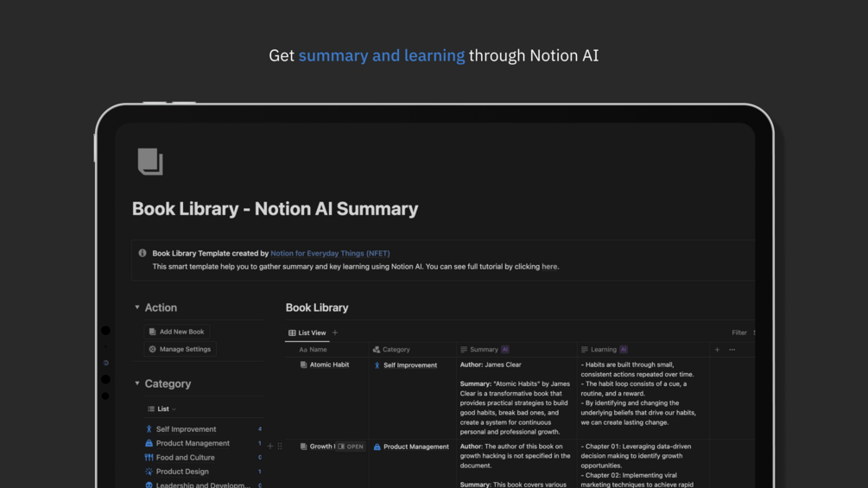
Task: Open the List view dropdown under Category
Action: click(162, 409)
